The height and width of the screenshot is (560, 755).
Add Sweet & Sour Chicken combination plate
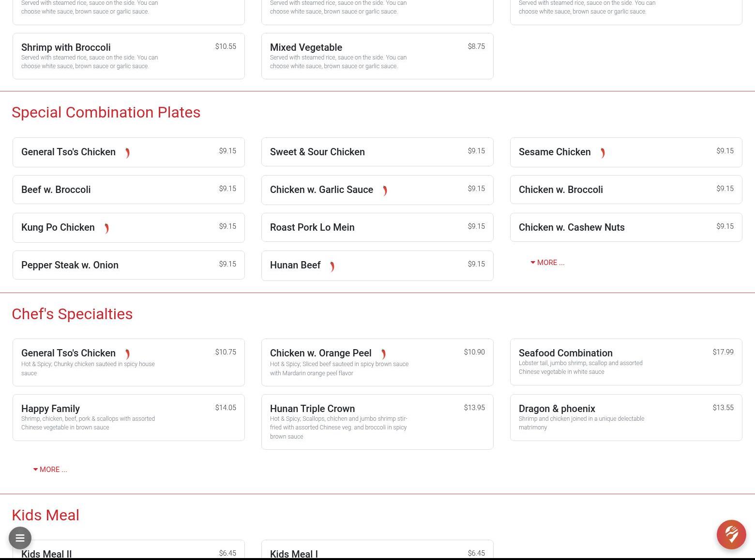(x=377, y=152)
